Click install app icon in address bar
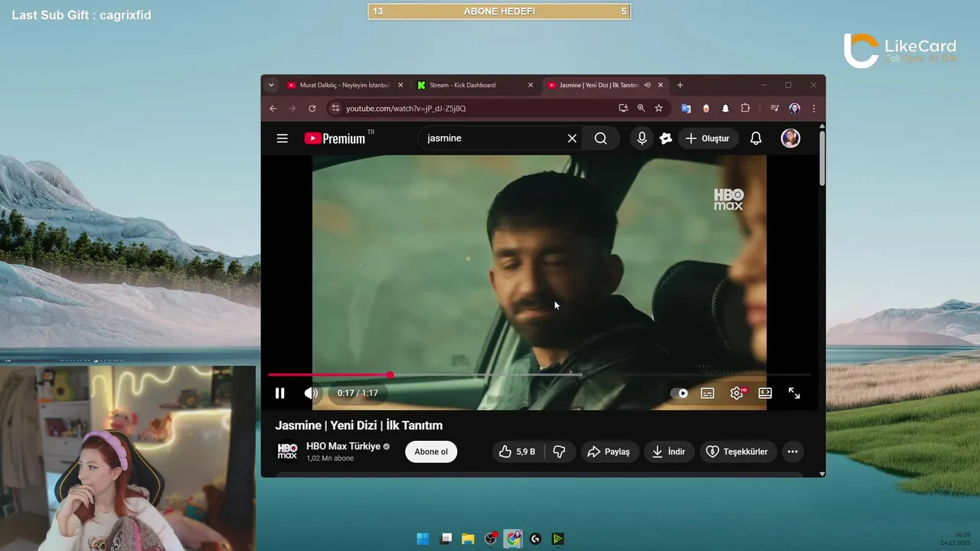The width and height of the screenshot is (980, 551). click(623, 109)
